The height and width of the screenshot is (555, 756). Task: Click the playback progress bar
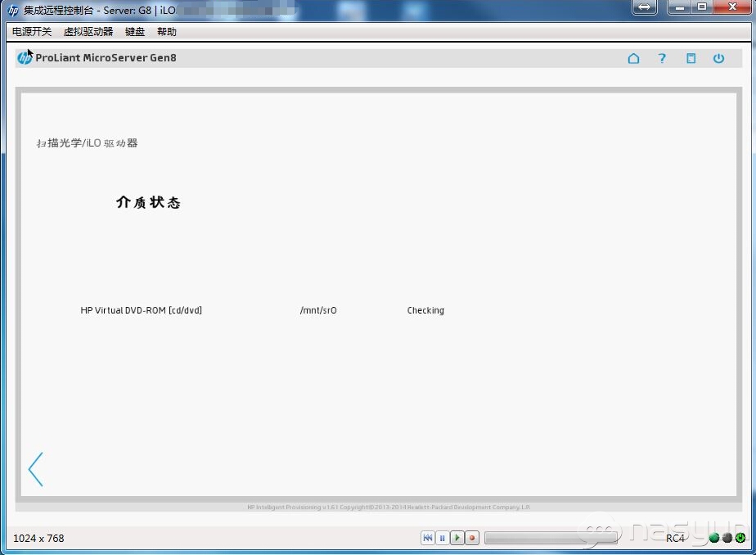pos(551,538)
